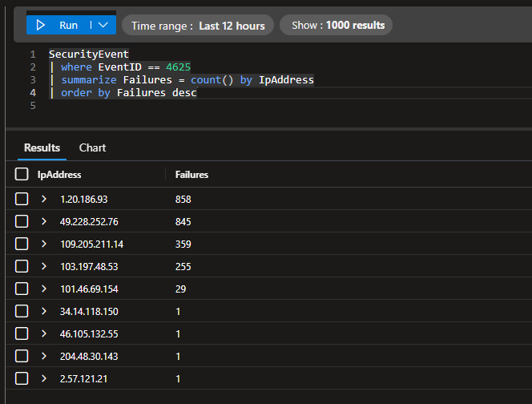Image resolution: width=532 pixels, height=404 pixels.
Task: Switch to the Results tab
Action: 42,147
